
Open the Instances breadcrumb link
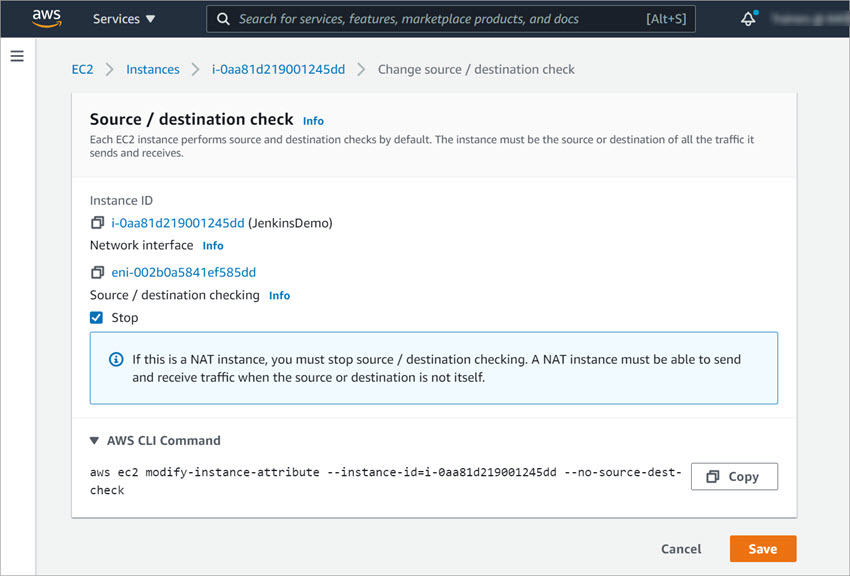click(x=152, y=69)
